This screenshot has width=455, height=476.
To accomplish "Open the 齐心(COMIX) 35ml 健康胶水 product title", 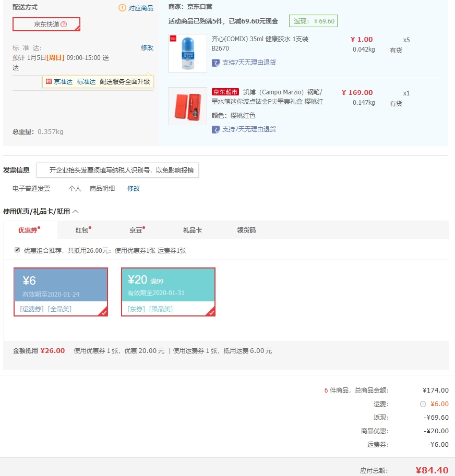I will pos(260,43).
